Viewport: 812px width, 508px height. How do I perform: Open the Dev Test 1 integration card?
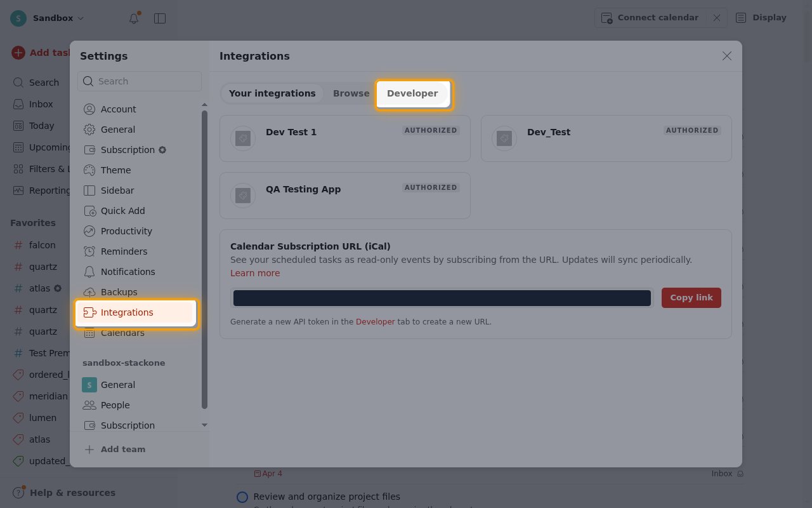pos(345,138)
